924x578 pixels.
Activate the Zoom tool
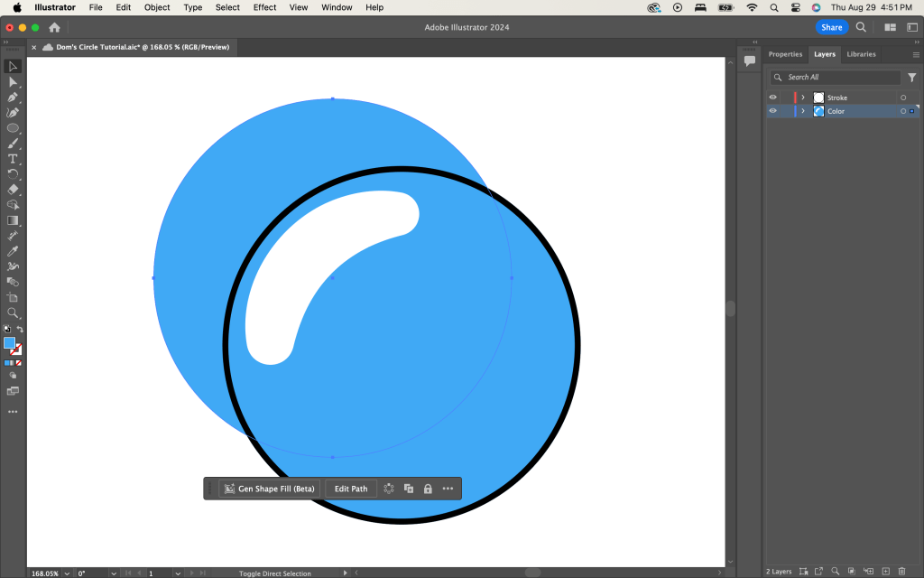[x=13, y=312]
